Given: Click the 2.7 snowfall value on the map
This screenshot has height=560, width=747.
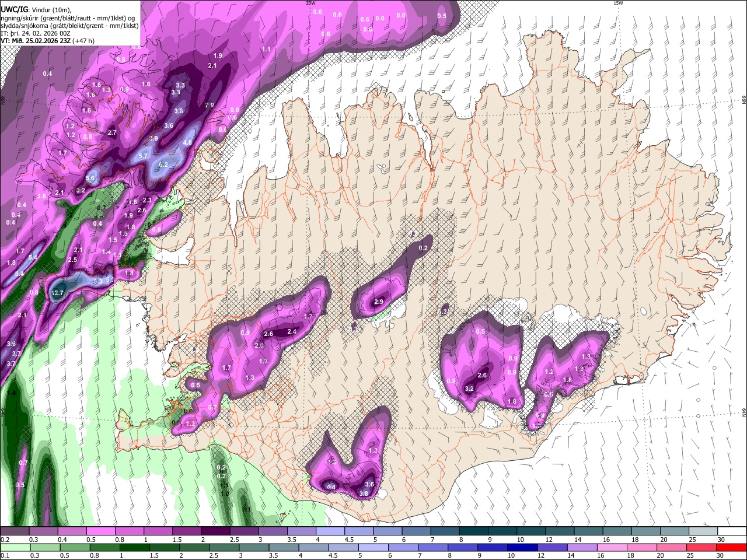Looking at the screenshot, I should (113, 133).
